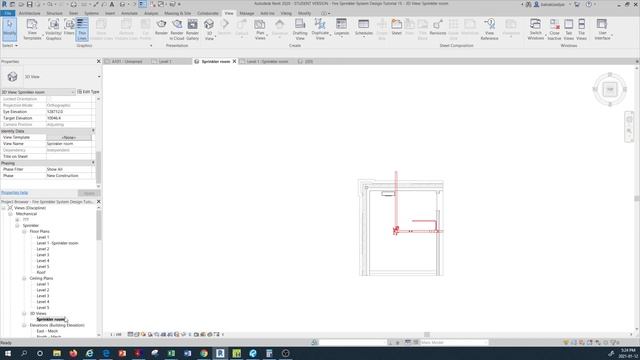Collapse the Mechanical tree node
The width and height of the screenshot is (640, 360).
(x=10, y=214)
